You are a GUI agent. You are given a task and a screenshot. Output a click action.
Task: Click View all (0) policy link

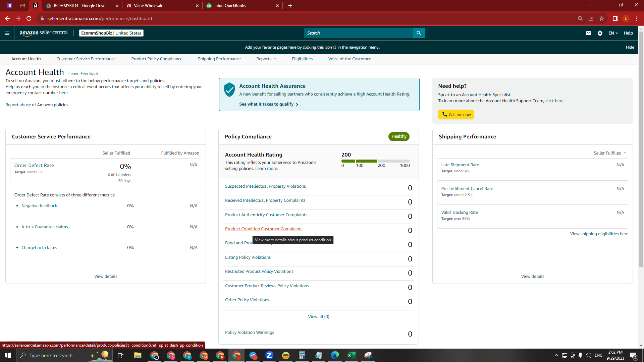(319, 317)
